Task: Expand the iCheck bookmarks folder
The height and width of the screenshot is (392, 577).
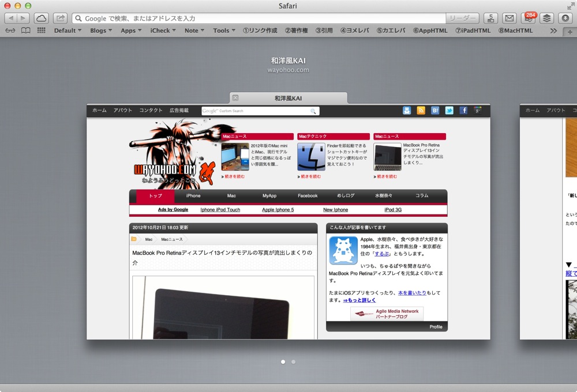Action: click(163, 31)
